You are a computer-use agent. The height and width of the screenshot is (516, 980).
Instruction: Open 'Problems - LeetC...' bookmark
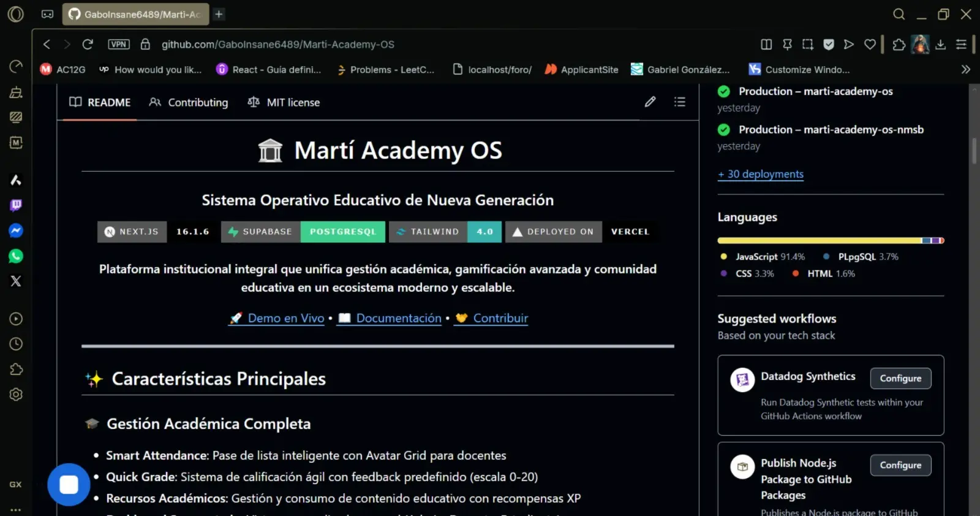(x=386, y=69)
